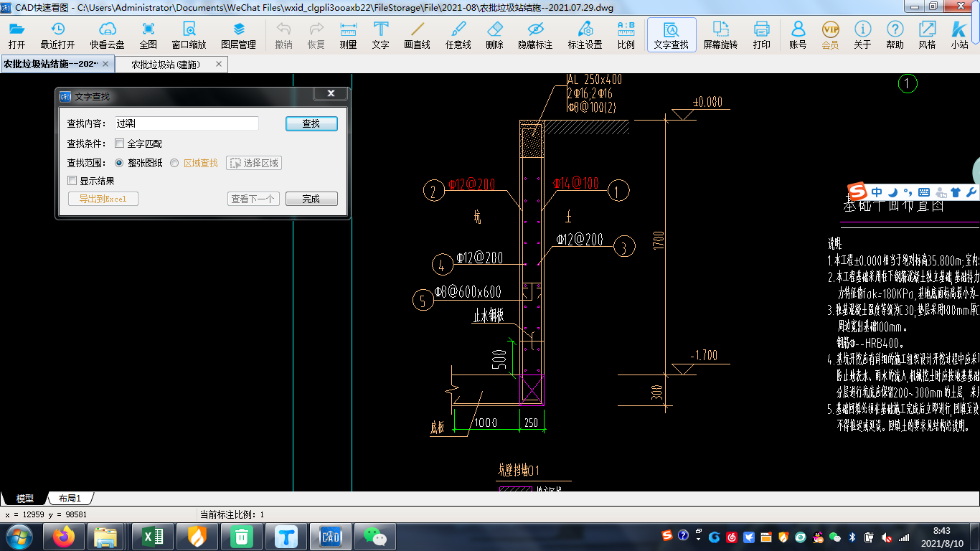Activate 窗口缩放 window zoom tool
Screen dimensions: 980x551
(189, 35)
